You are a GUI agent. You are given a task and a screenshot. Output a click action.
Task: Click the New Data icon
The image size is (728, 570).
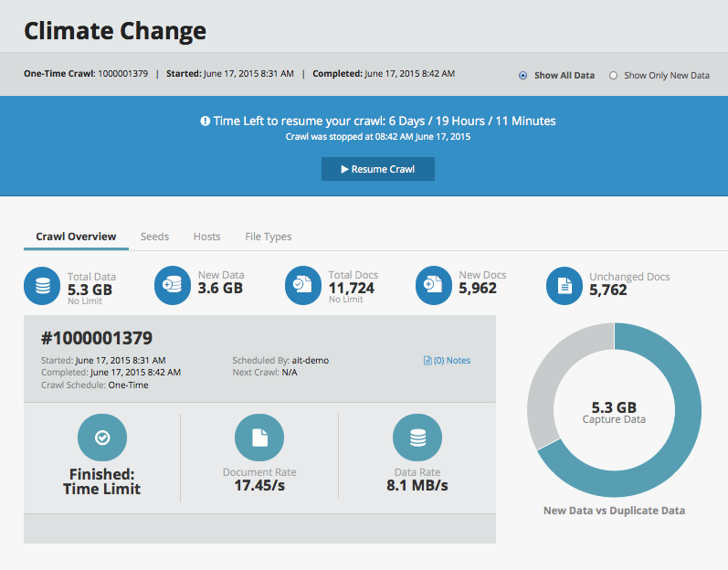click(x=173, y=286)
